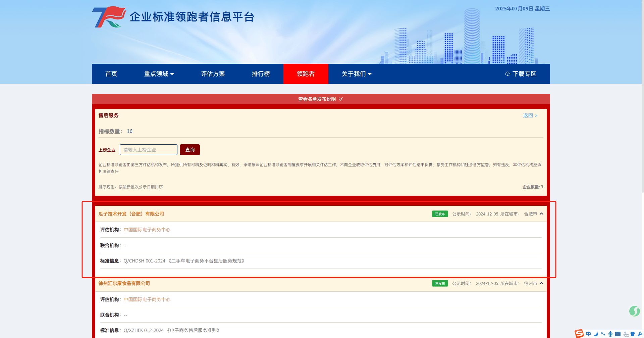The width and height of the screenshot is (644, 338).
Task: Toggle the Chinese punctuation mode
Action: click(603, 334)
